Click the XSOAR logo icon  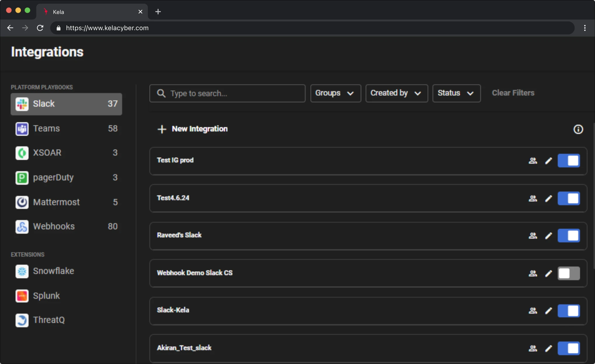point(22,153)
